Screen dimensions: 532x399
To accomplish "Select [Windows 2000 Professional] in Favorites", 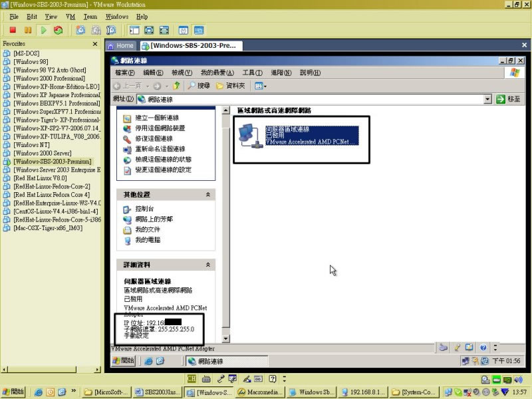I will [x=49, y=78].
